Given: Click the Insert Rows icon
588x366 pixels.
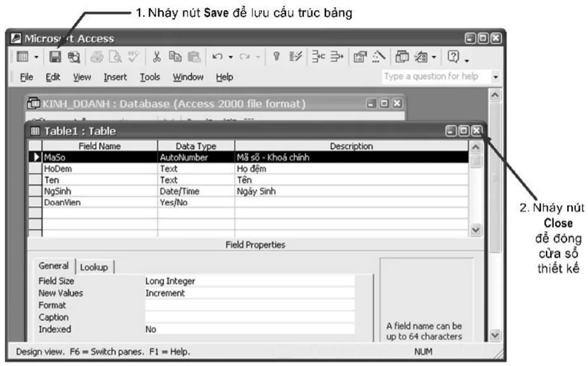Looking at the screenshot, I should (318, 57).
